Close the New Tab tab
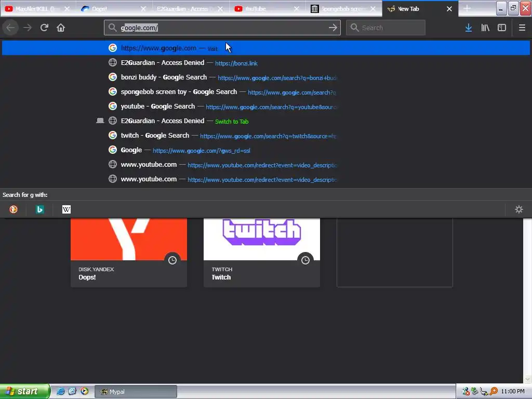Viewport: 532px width, 399px height. tap(449, 9)
